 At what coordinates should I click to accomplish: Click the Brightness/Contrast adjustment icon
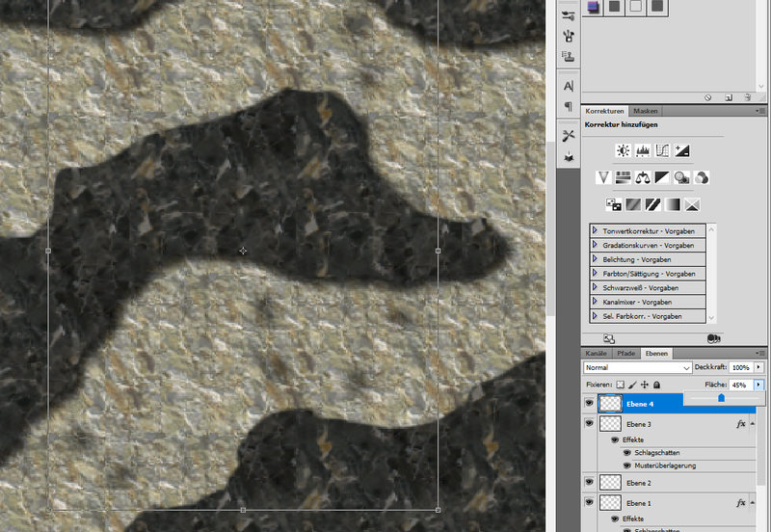[x=623, y=150]
